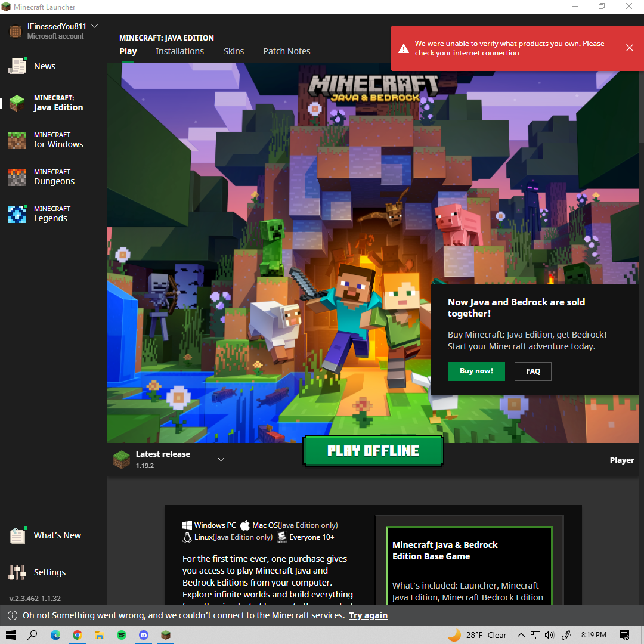Switch to the Installations tab

[179, 51]
